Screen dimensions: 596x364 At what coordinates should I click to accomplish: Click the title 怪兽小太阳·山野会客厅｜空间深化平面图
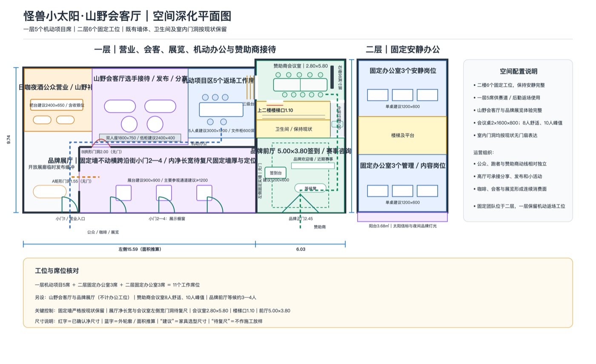coord(127,16)
